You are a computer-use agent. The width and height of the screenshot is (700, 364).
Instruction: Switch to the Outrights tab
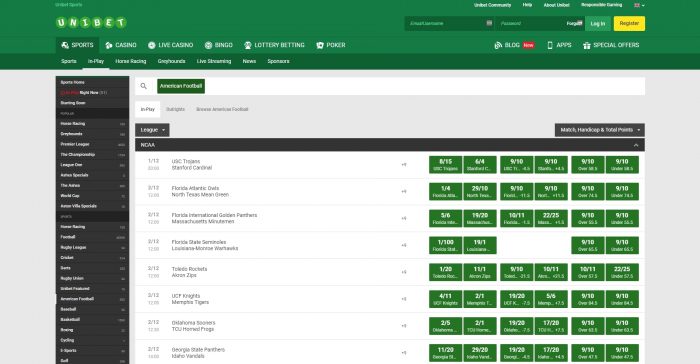(175, 109)
